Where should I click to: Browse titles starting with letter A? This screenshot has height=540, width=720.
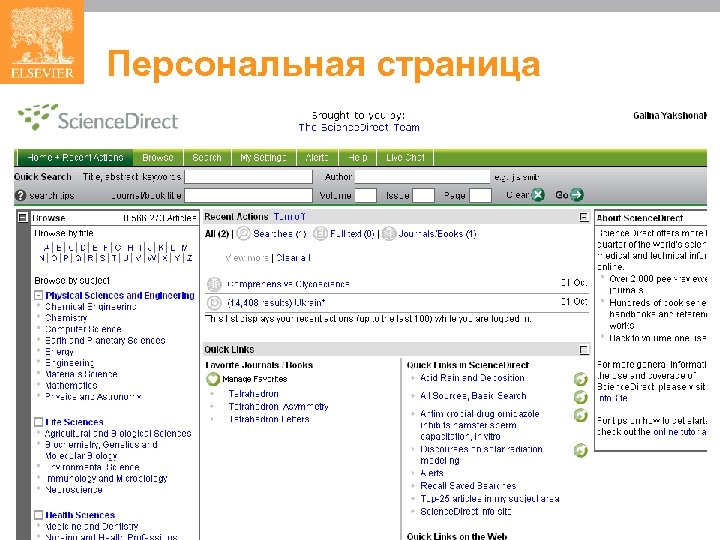click(x=45, y=248)
